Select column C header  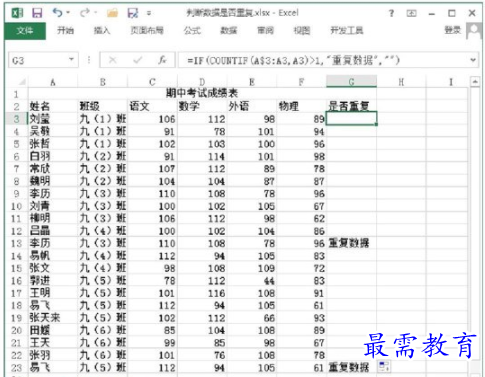(152, 82)
